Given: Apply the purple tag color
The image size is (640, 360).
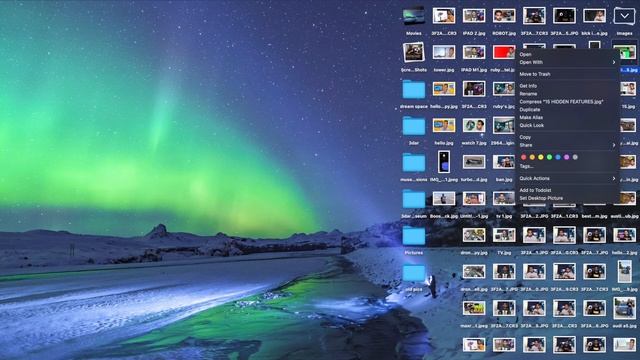Looking at the screenshot, I should tap(567, 157).
